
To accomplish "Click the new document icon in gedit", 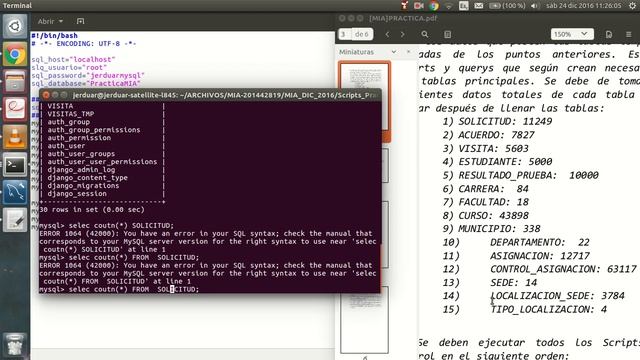I will point(80,21).
